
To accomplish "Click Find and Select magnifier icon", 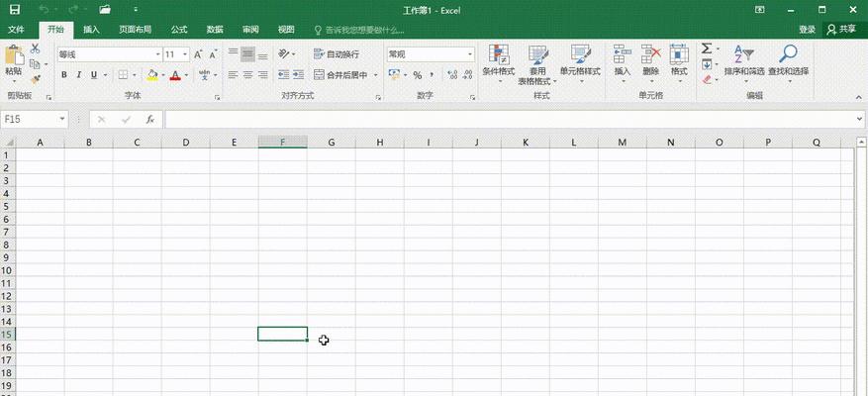I will [x=788, y=54].
